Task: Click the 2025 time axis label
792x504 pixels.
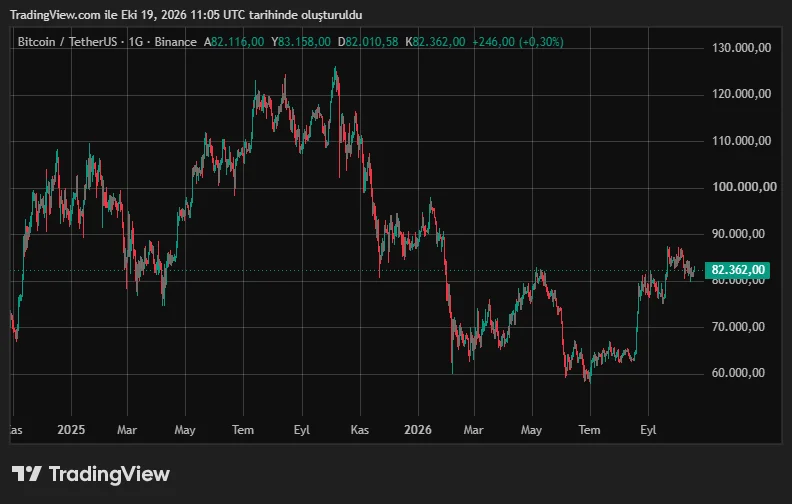Action: [x=71, y=430]
